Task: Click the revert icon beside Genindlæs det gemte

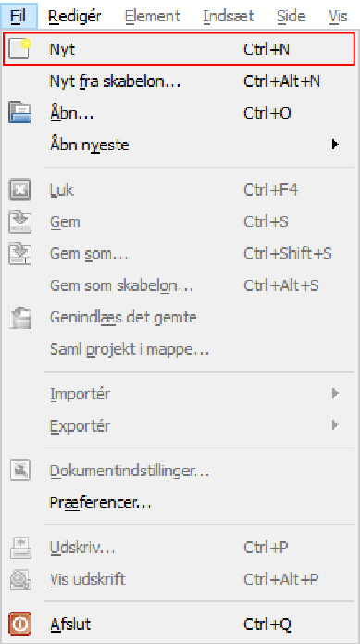Action: pos(19,318)
